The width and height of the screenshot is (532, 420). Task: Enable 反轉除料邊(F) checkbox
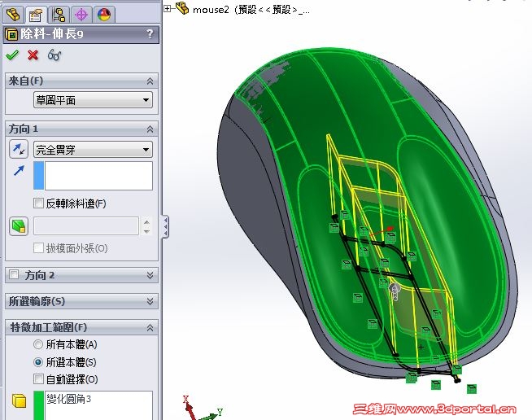39,203
